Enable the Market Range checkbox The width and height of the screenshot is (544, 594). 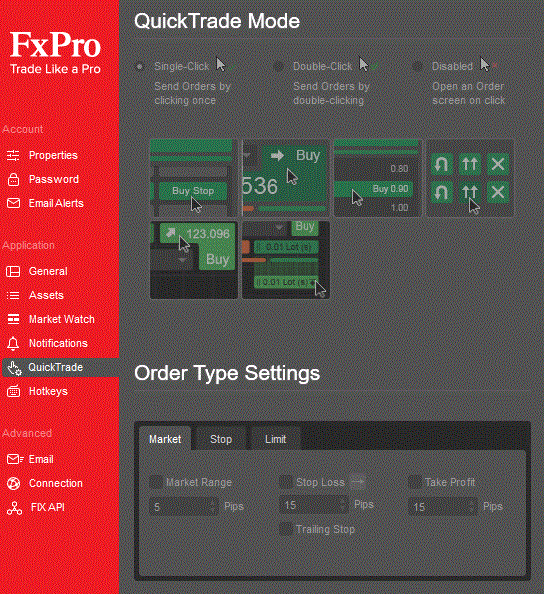[156, 482]
